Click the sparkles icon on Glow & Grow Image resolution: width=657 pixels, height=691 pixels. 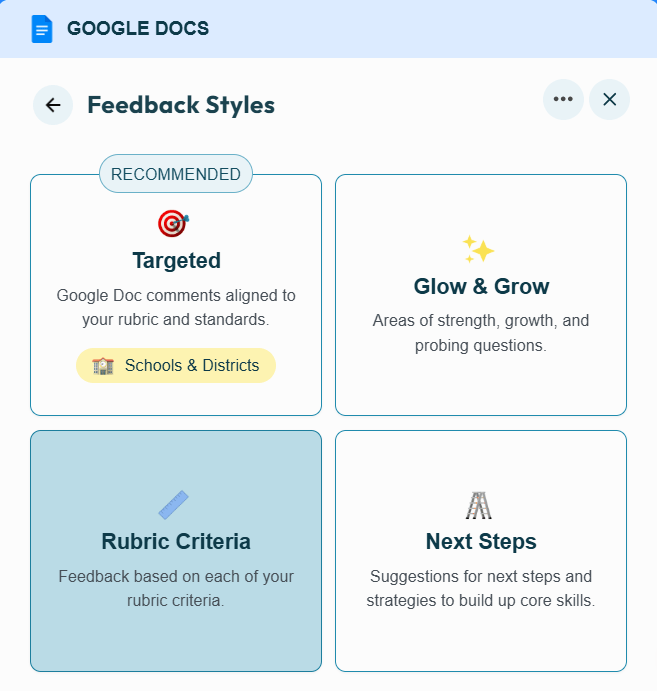click(479, 249)
